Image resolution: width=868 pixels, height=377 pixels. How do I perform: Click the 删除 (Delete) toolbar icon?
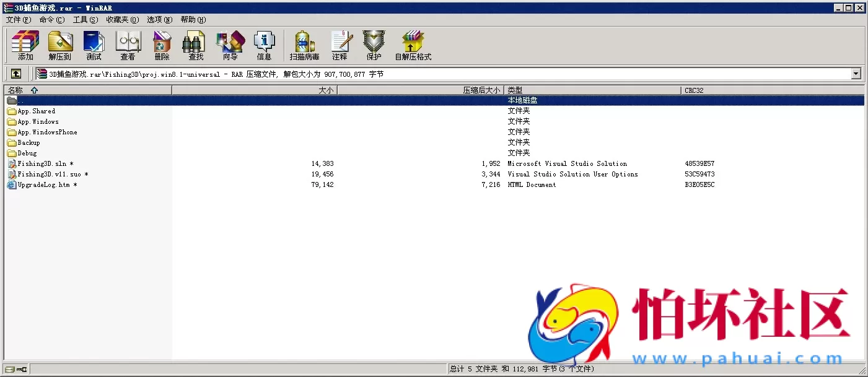pyautogui.click(x=161, y=45)
